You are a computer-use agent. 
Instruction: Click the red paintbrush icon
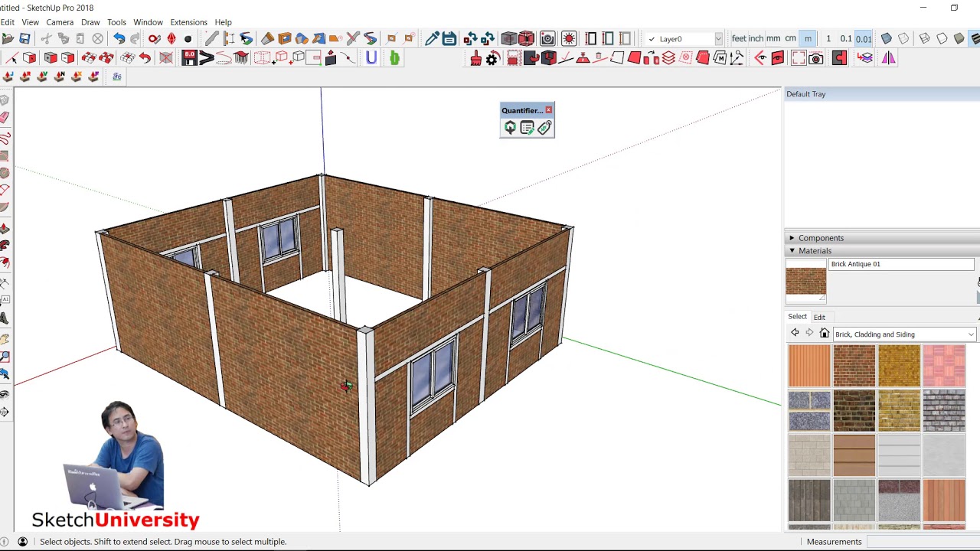[x=475, y=58]
